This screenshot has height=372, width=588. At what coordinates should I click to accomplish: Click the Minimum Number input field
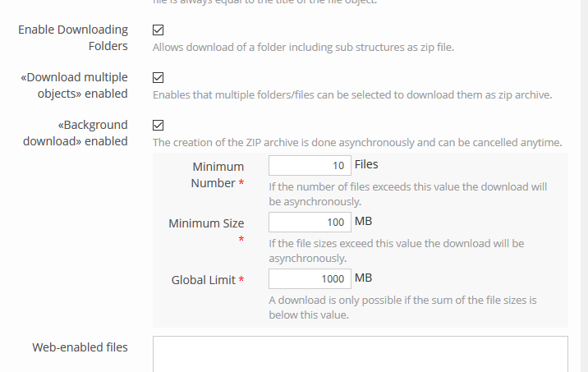tap(310, 166)
